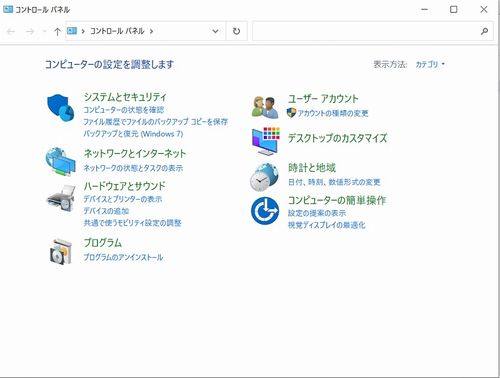This screenshot has width=500, height=378.
Task: Maximize the Control Panel window
Action: pos(454,9)
